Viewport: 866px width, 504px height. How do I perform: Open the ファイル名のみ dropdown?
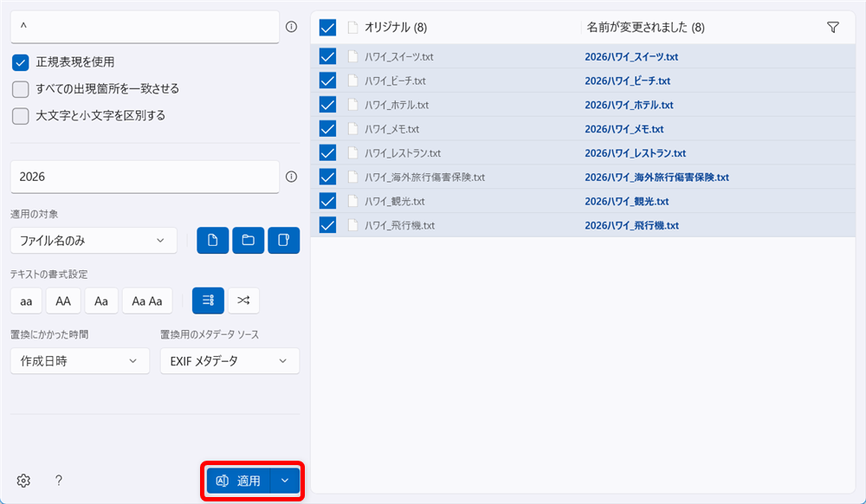93,240
